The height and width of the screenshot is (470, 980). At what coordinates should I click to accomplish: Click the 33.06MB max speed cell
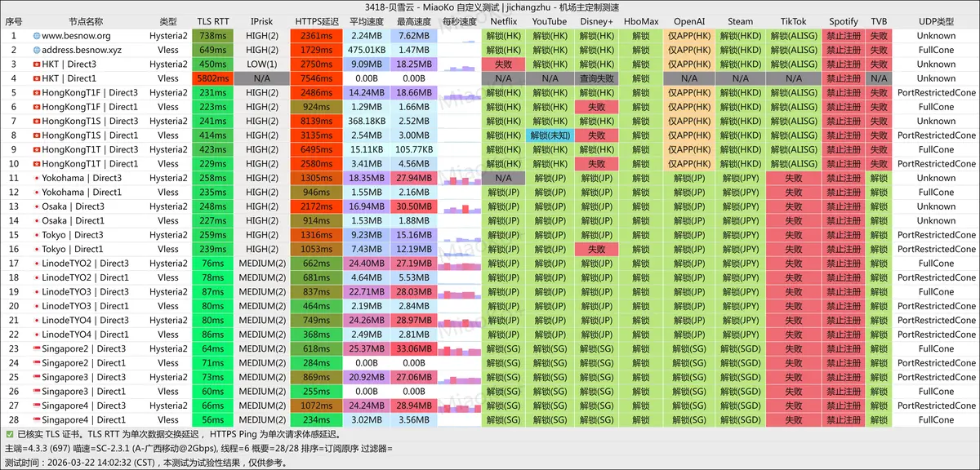(x=414, y=348)
